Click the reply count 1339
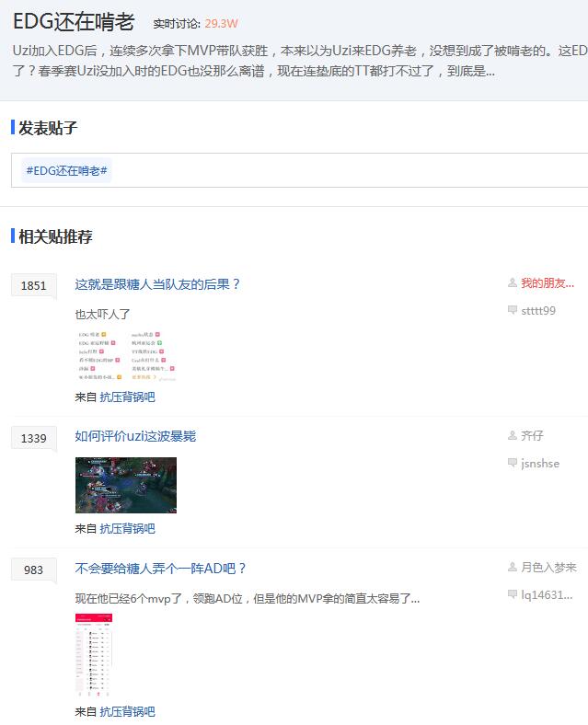 coord(34,438)
